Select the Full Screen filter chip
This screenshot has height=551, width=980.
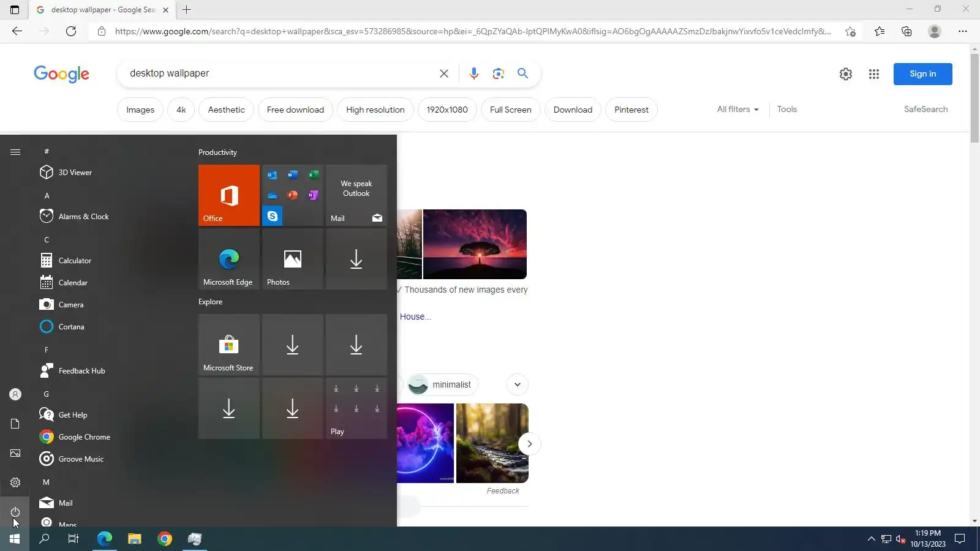tap(511, 110)
